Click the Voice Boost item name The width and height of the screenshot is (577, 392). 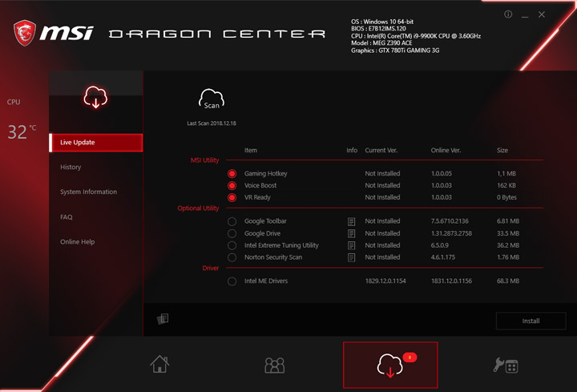coord(260,185)
